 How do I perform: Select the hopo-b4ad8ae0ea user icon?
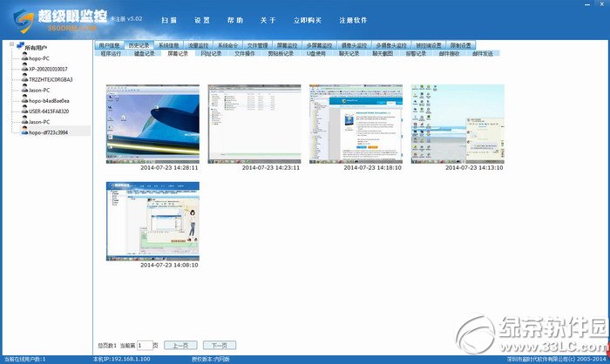pyautogui.click(x=24, y=99)
